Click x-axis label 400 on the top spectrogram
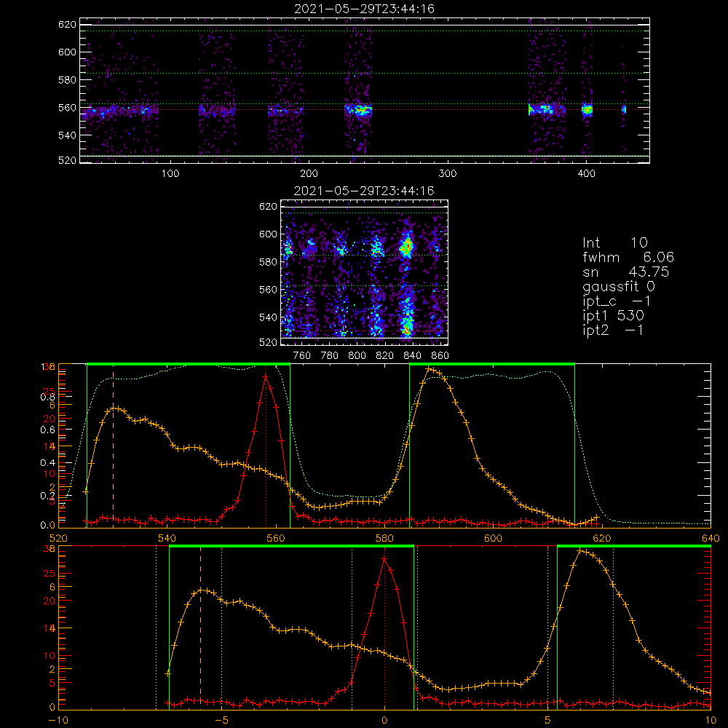The width and height of the screenshot is (728, 728). click(586, 174)
